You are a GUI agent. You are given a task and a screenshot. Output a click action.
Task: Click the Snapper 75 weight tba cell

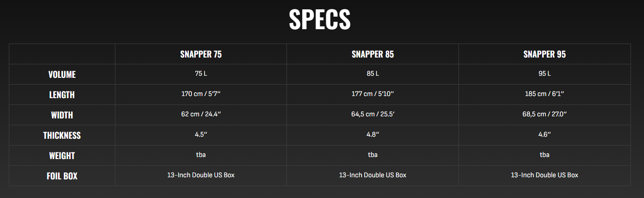(201, 155)
